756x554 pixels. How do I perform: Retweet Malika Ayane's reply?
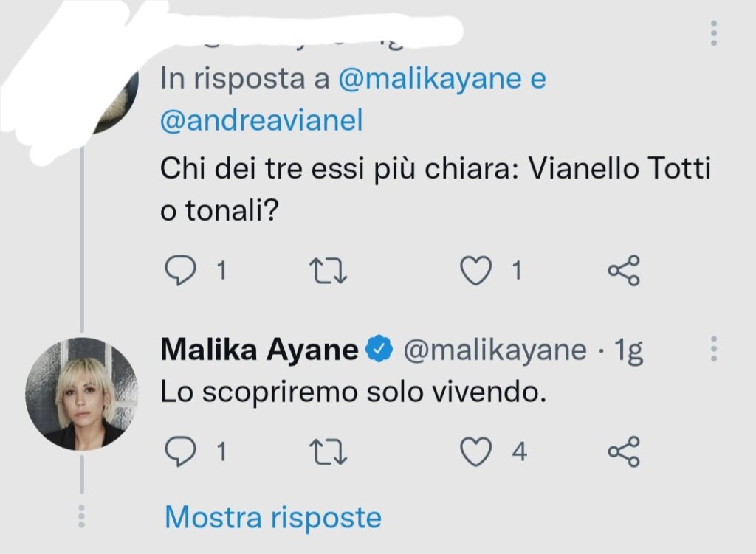coord(326,451)
